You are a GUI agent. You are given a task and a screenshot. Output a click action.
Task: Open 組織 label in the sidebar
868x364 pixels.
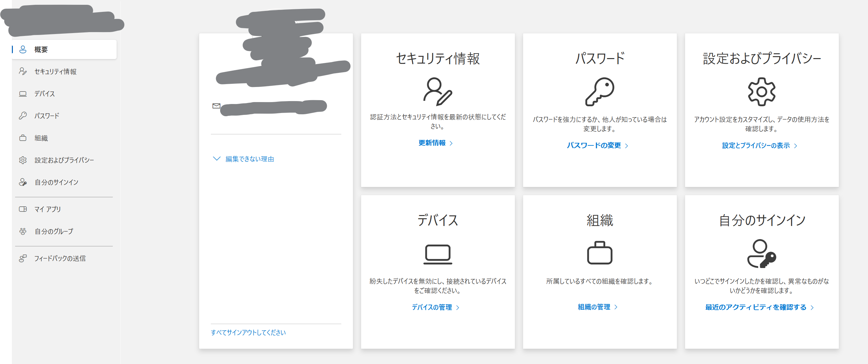[41, 138]
